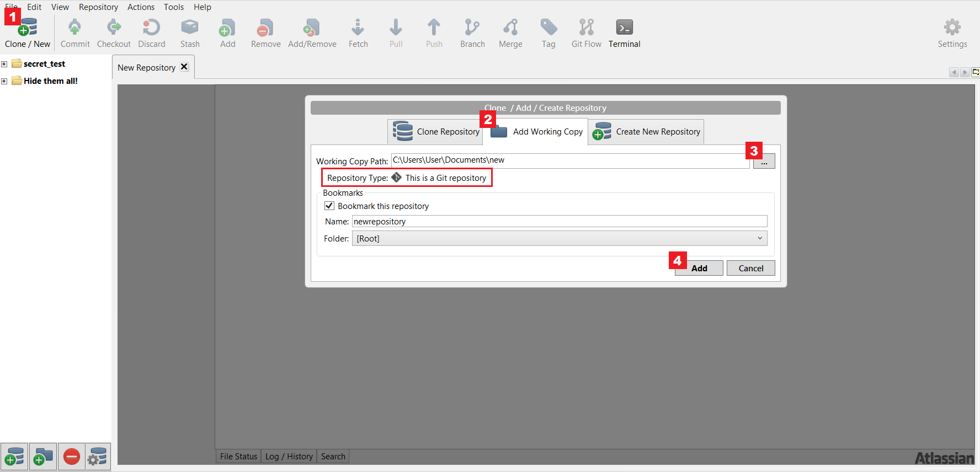The width and height of the screenshot is (980, 472).
Task: Click bottom-left add folder bookmark icon
Action: (x=43, y=457)
